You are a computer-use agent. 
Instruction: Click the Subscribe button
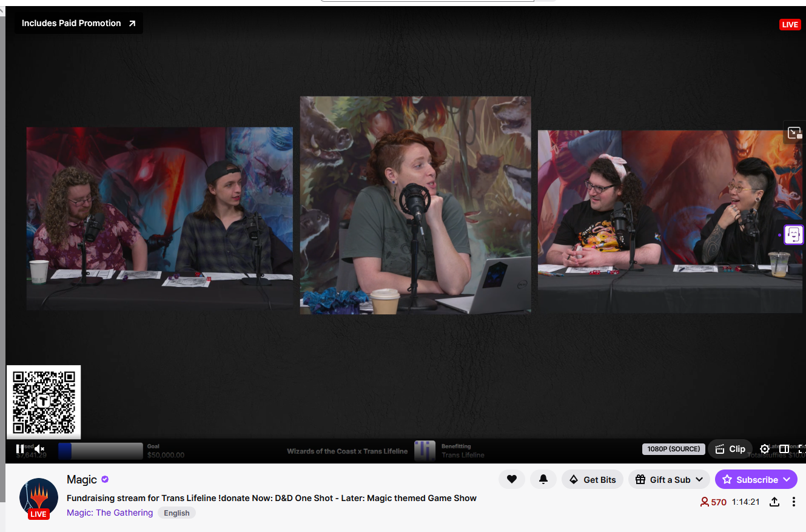coord(756,479)
